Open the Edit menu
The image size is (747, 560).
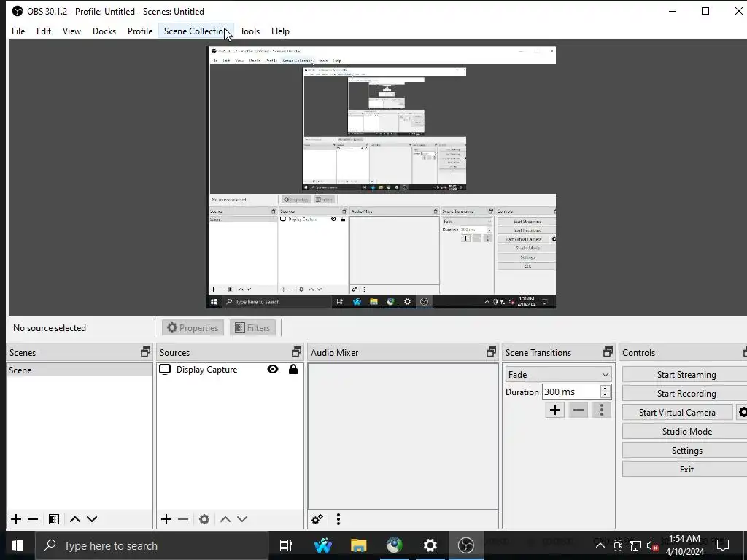(43, 31)
